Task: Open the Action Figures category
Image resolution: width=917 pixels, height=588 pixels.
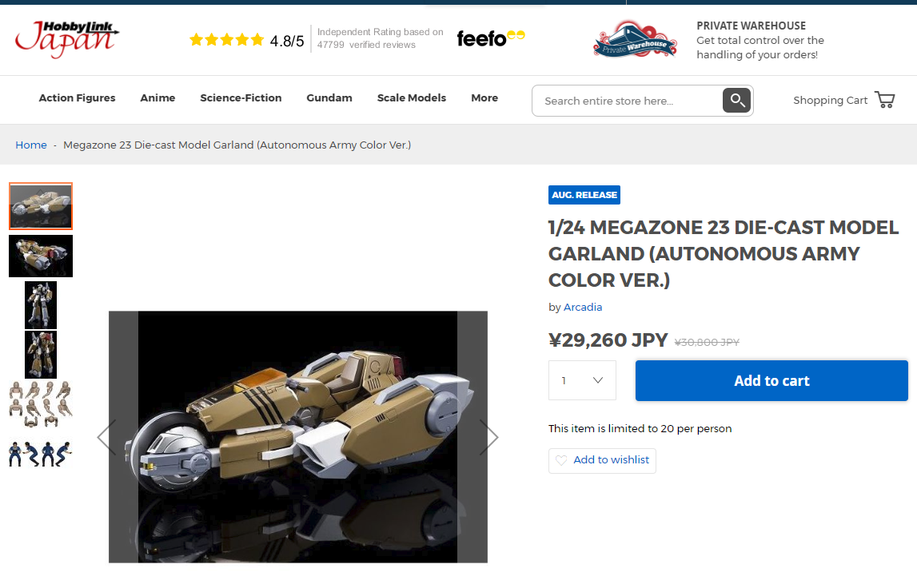Action: 78,98
